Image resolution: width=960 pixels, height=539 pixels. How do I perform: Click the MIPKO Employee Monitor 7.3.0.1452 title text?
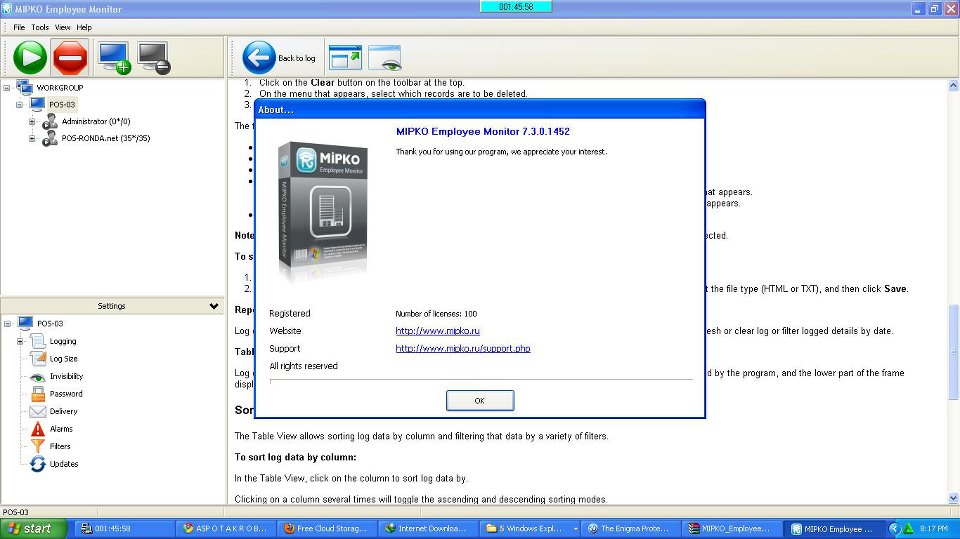[x=482, y=132]
